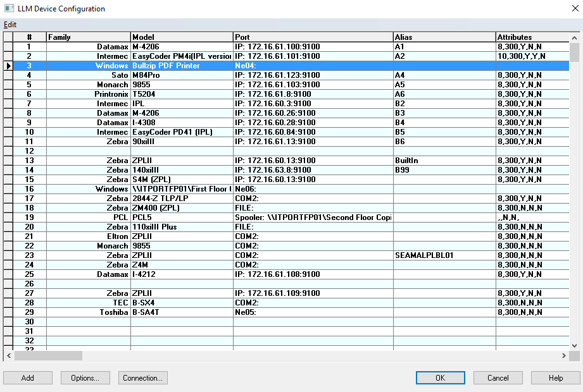Close the LLM Device Configuration window
The image size is (583, 392).
coord(575,8)
